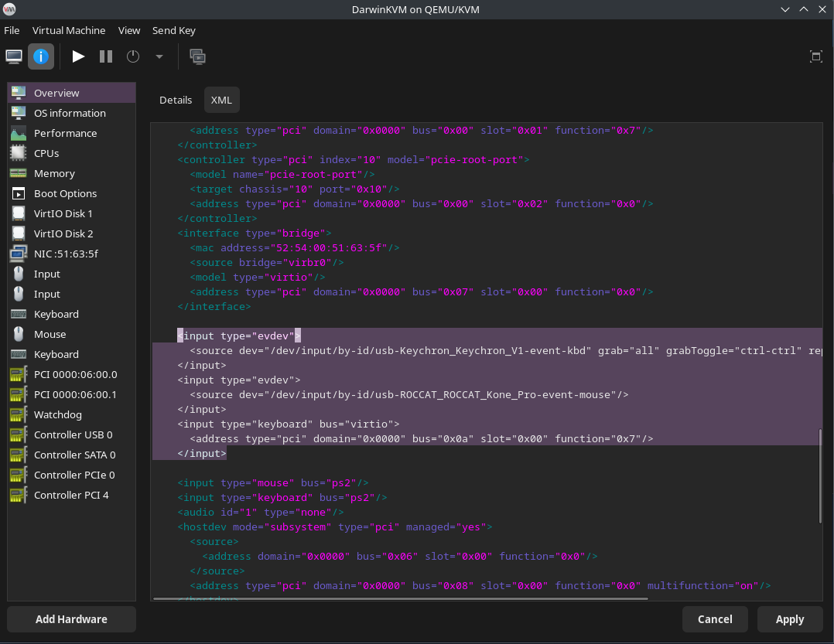Open the Virtual Machine menu
The image size is (834, 644).
[x=69, y=30]
